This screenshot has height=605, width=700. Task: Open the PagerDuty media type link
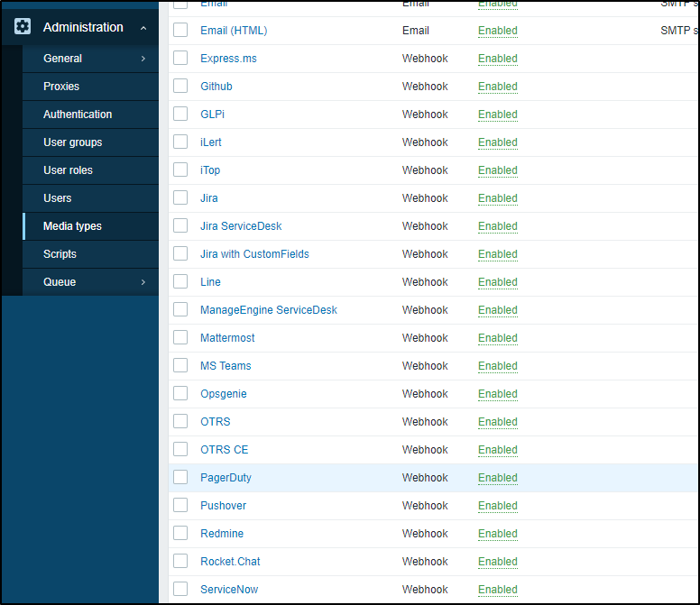(226, 478)
